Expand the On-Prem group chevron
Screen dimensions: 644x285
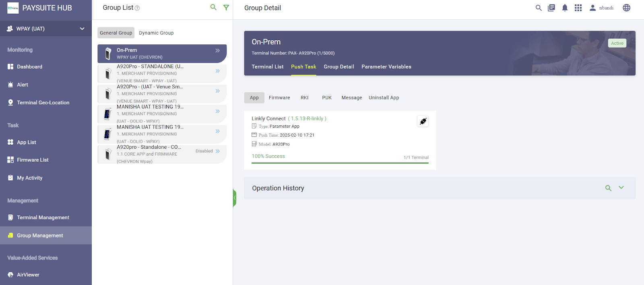(x=217, y=51)
